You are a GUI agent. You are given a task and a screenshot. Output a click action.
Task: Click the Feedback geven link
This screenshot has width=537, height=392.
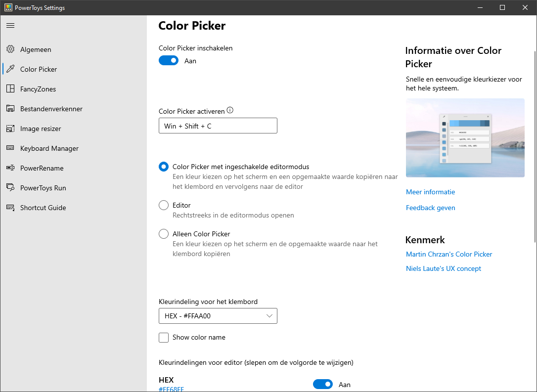[431, 208]
